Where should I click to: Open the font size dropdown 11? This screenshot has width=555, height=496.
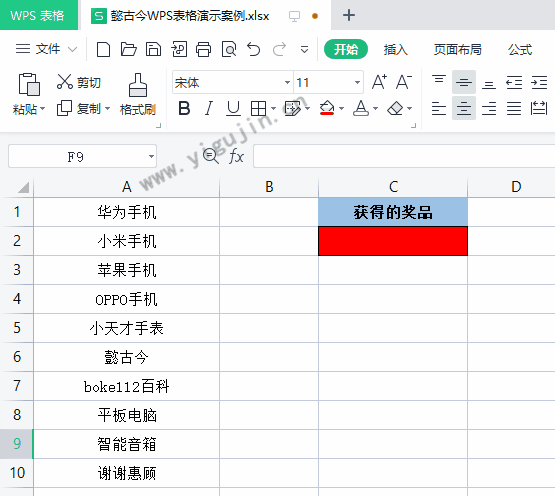click(x=357, y=82)
